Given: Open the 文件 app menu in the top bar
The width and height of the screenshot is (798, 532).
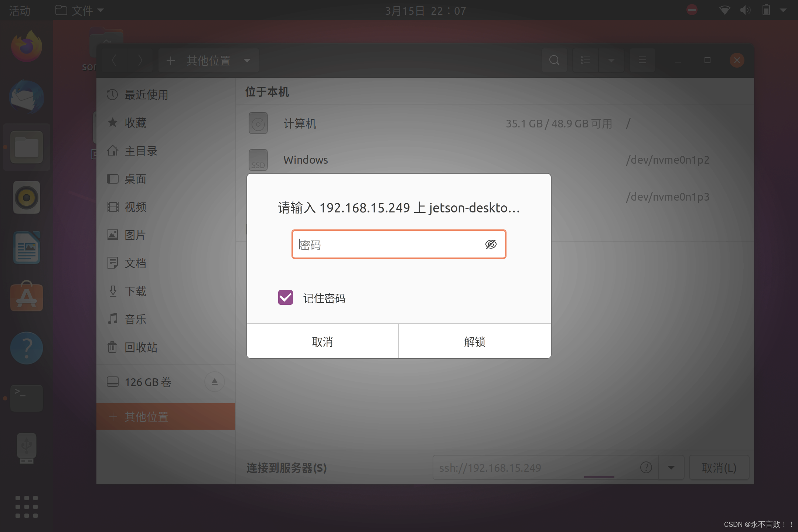Looking at the screenshot, I should click(x=79, y=10).
